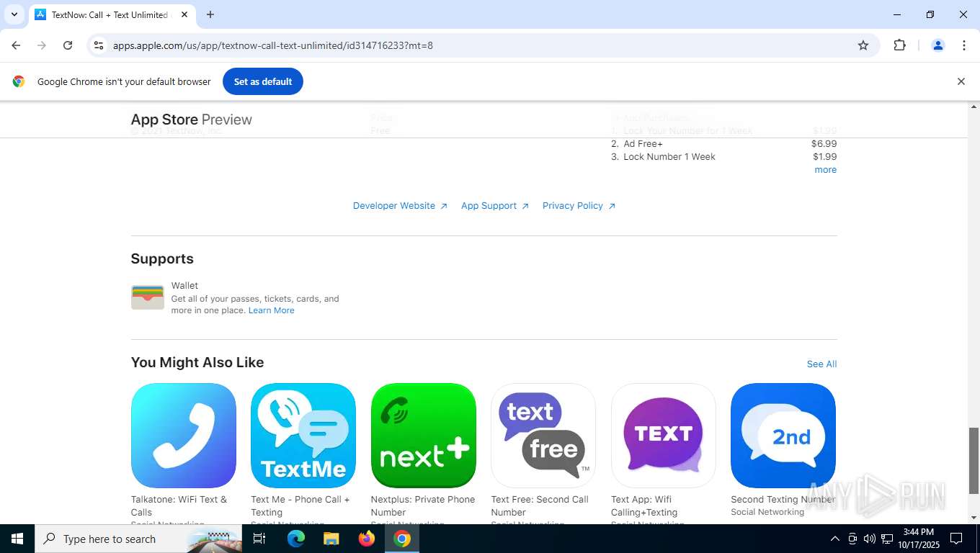Open the 2nd texting number app icon
The image size is (980, 553).
point(783,436)
